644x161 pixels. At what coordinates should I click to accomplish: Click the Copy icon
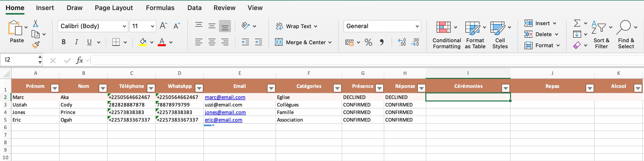click(36, 34)
